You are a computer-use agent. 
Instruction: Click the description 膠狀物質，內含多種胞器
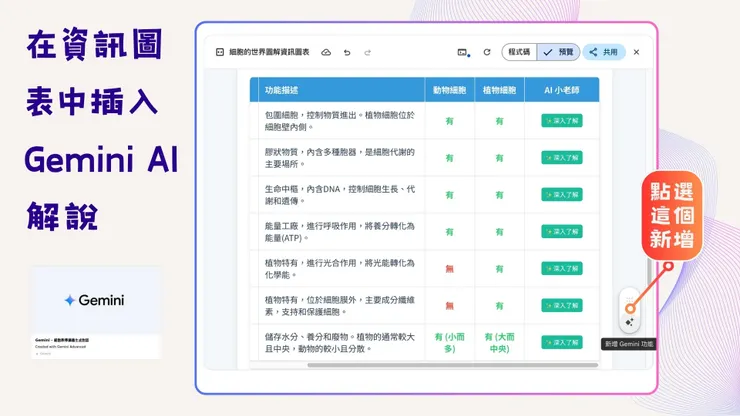339,158
